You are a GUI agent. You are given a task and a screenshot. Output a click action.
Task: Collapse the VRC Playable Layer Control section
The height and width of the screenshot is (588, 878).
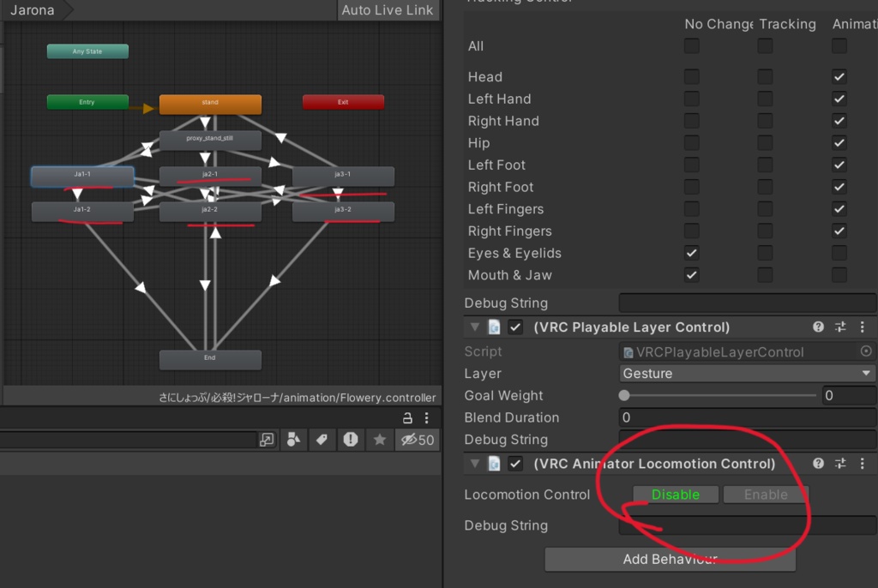point(475,327)
